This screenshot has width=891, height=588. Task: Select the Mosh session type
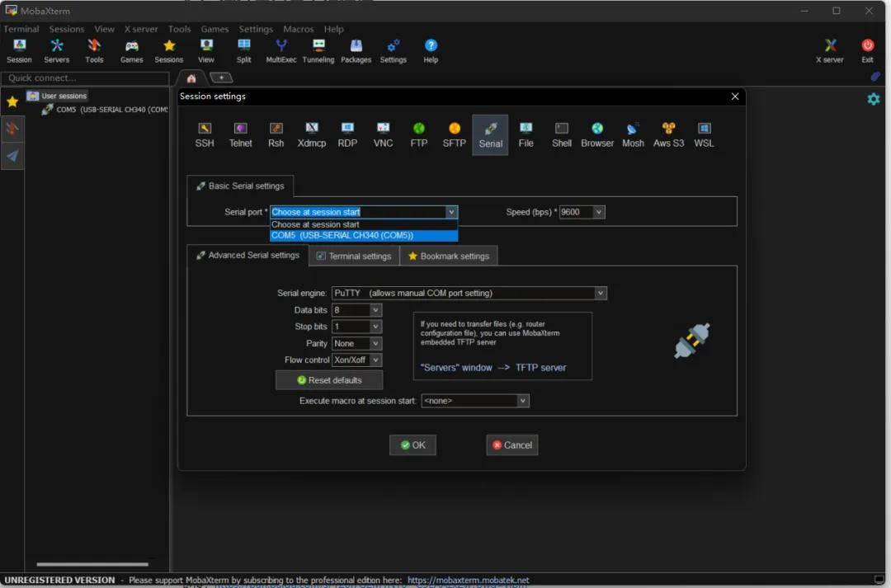tap(633, 134)
